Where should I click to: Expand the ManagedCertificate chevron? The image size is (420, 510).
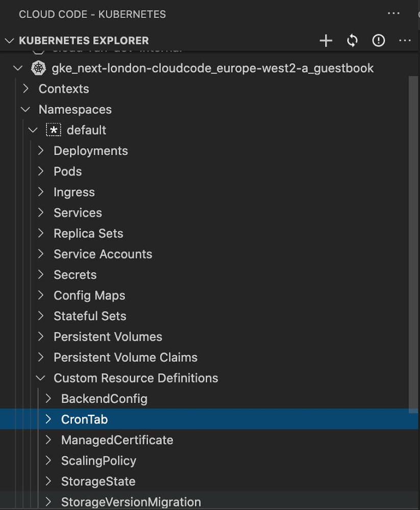pyautogui.click(x=48, y=440)
